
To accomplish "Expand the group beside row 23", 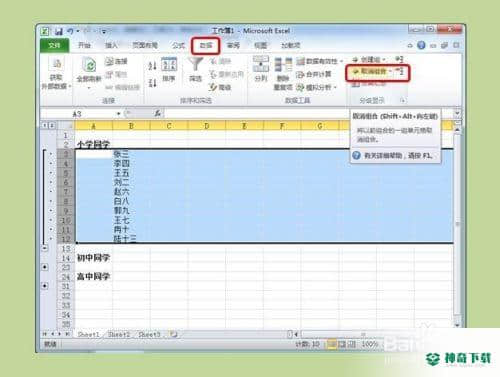I will coord(45,267).
